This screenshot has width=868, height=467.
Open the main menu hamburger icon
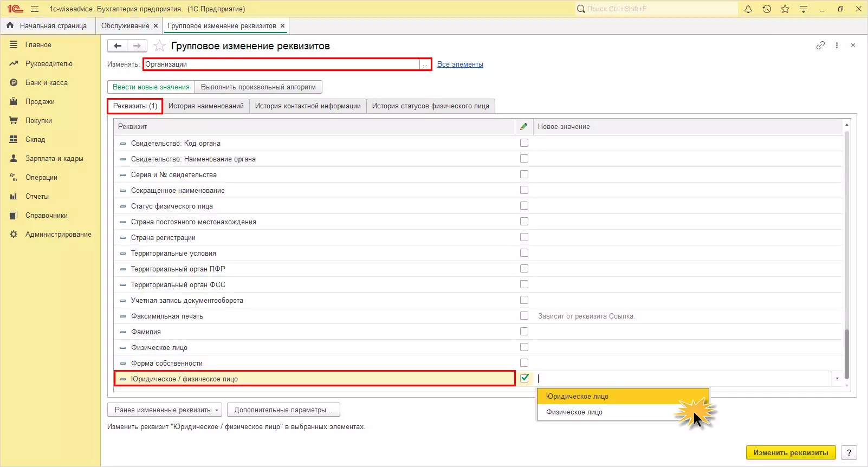[35, 9]
